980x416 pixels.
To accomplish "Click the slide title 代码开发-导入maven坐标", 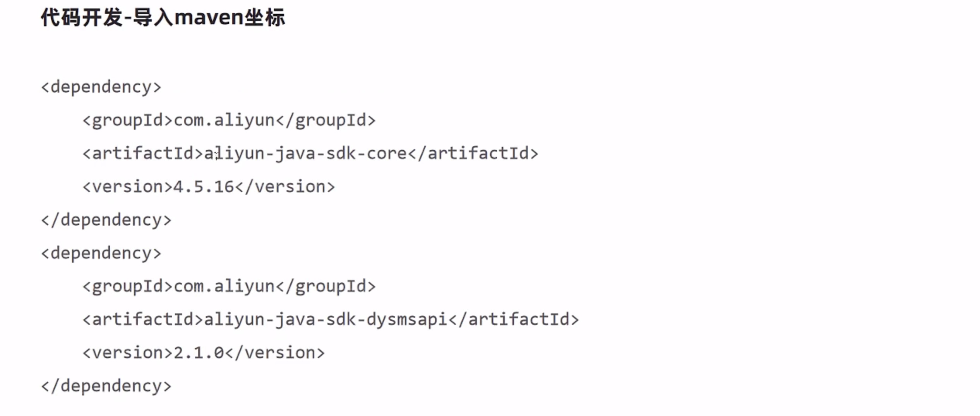I will coord(163,18).
